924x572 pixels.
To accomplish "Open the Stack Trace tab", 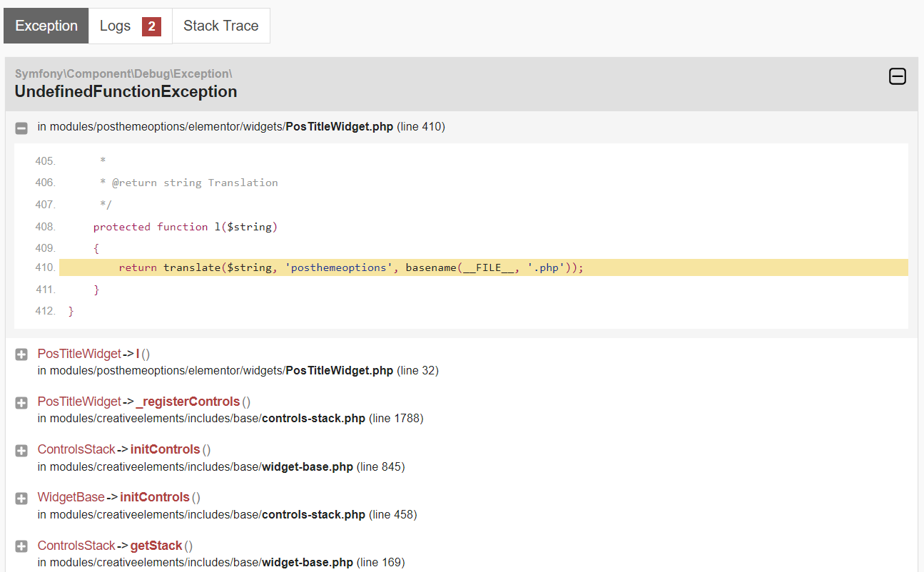I will pyautogui.click(x=221, y=26).
